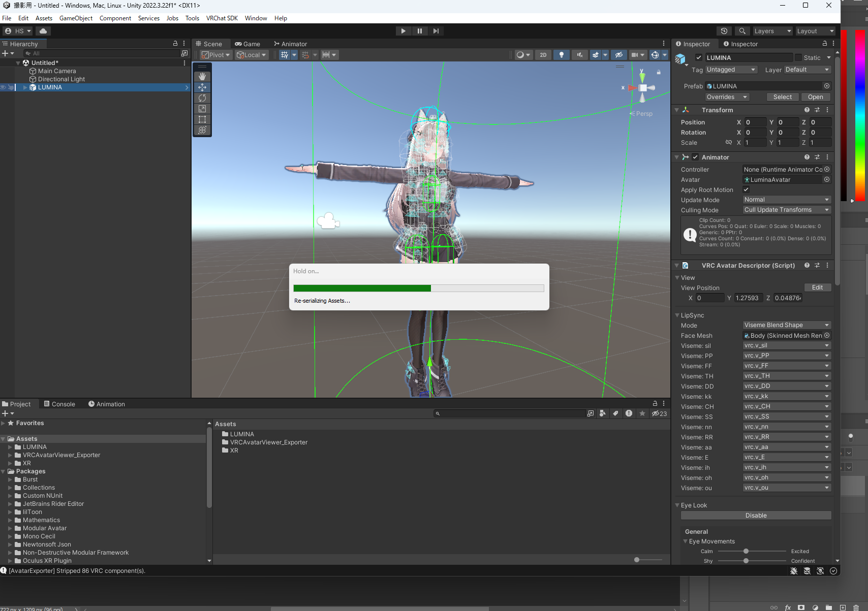Select the Rect transform tool
Image resolution: width=868 pixels, height=611 pixels.
202,119
